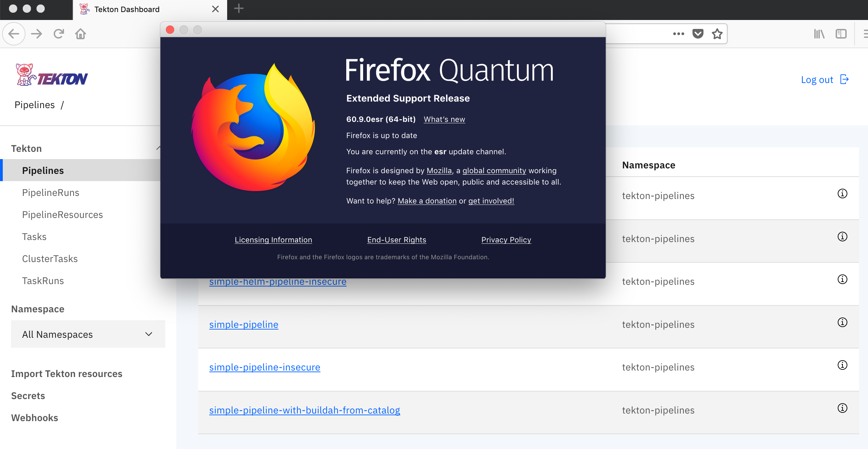Open Licensing Information link
Viewport: 868px width, 449px height.
pyautogui.click(x=273, y=240)
